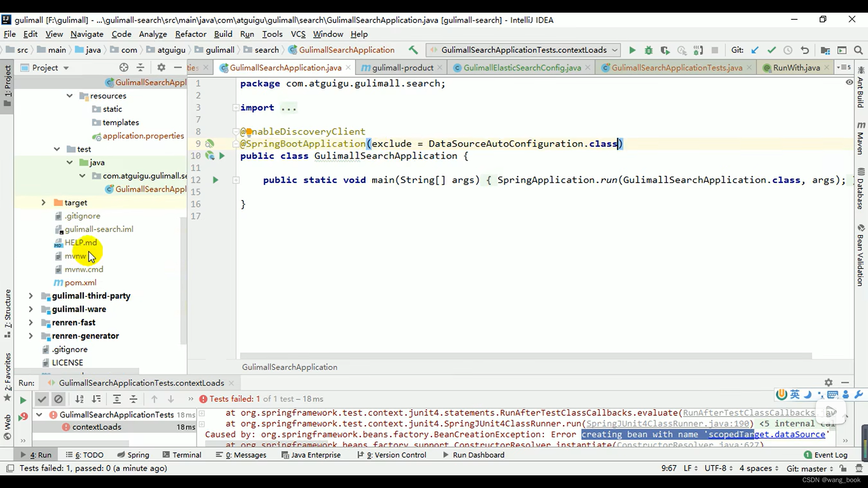Open SpringJUnit4ClassRunner.java:190 link in console
The height and width of the screenshot is (488, 868).
[x=668, y=424]
